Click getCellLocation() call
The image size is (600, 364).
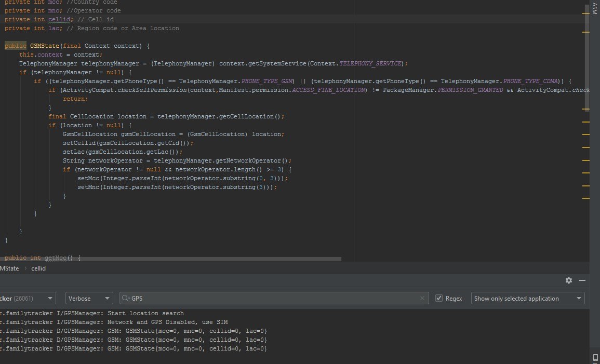250,116
